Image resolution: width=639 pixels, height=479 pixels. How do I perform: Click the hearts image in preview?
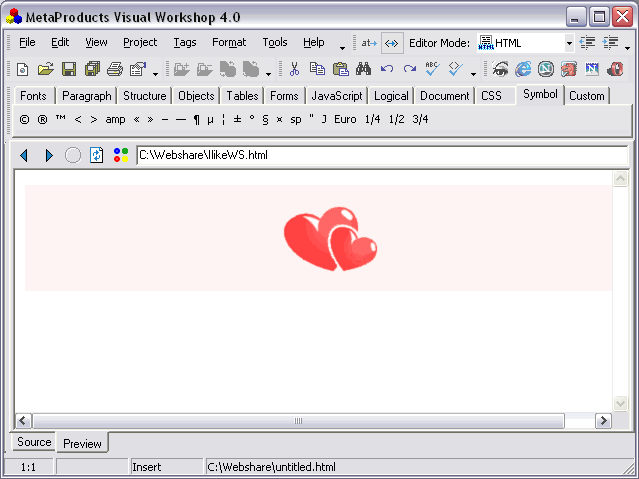click(331, 238)
